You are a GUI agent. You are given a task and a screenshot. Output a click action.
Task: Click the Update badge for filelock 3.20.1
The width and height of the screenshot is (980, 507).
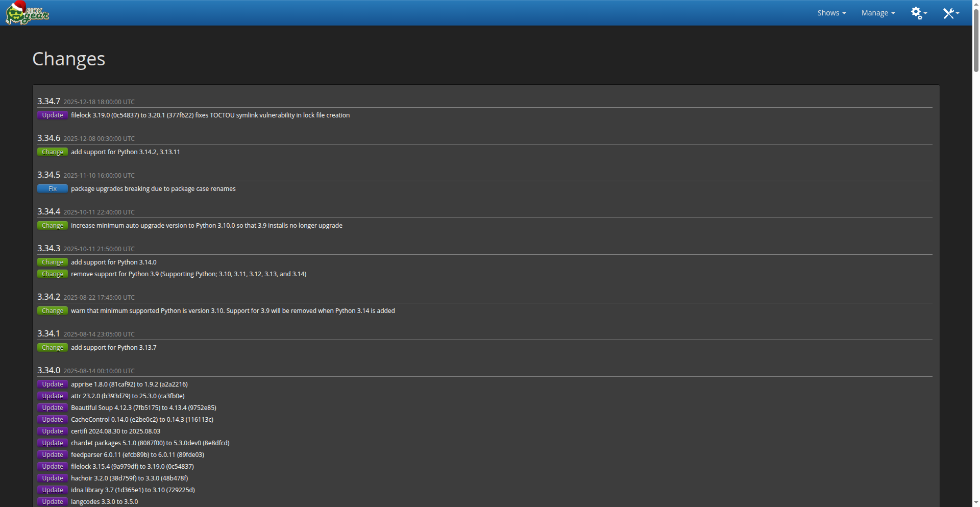(x=53, y=115)
